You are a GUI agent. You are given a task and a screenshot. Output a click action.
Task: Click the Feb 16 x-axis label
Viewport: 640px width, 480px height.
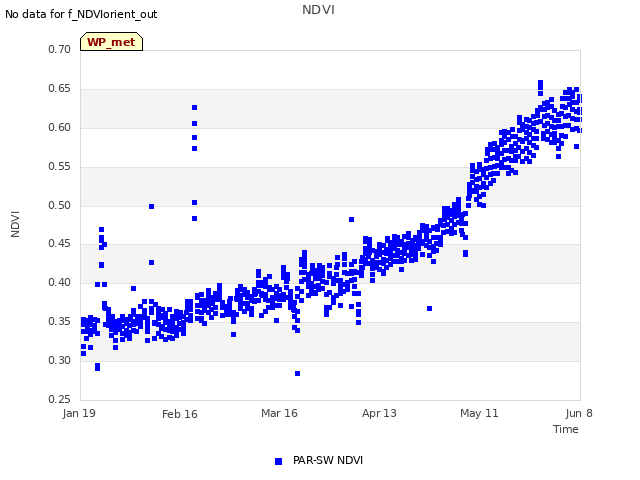[180, 414]
